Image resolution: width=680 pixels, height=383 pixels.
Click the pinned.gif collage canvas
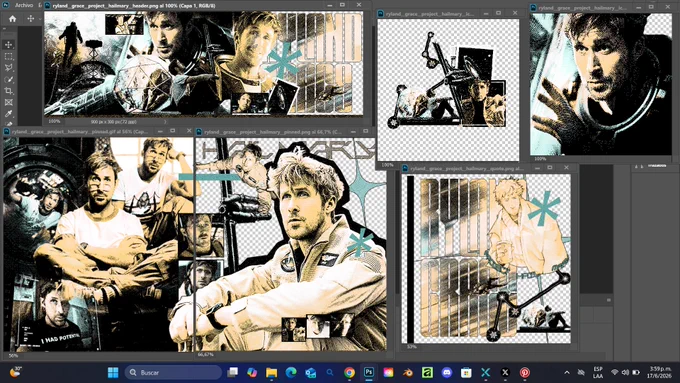click(98, 245)
